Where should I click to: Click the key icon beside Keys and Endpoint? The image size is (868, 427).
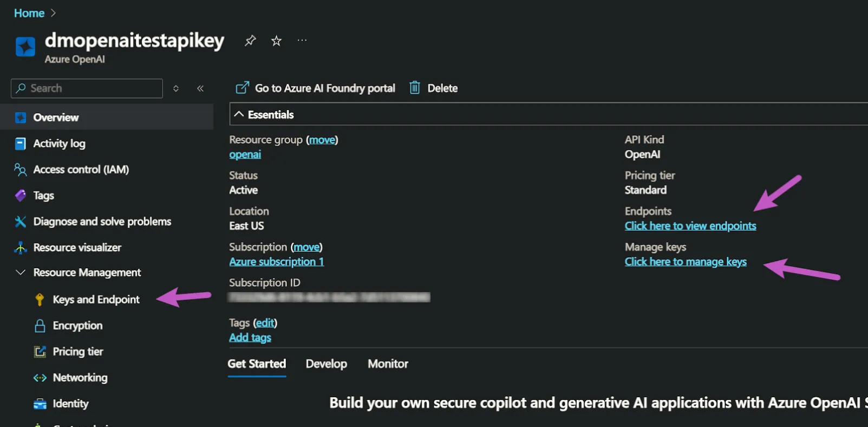(40, 300)
